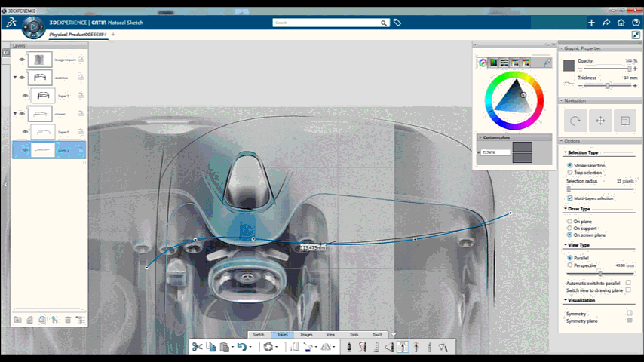Click the tag icon beside search

coord(397,23)
